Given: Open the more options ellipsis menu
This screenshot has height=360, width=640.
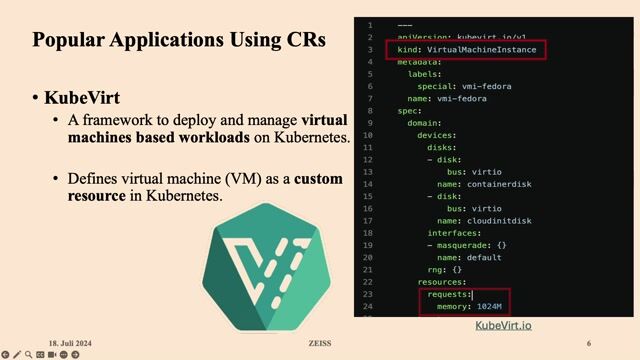Looking at the screenshot, I should pyautogui.click(x=64, y=355).
